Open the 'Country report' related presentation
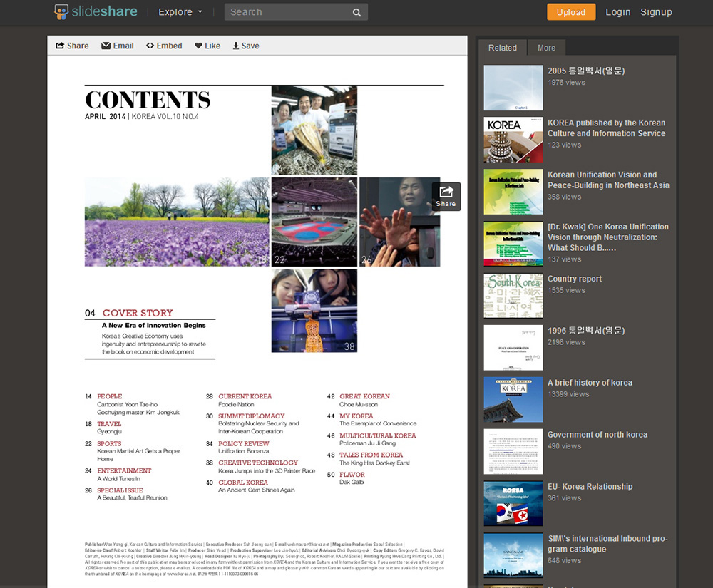713x588 pixels. click(574, 279)
